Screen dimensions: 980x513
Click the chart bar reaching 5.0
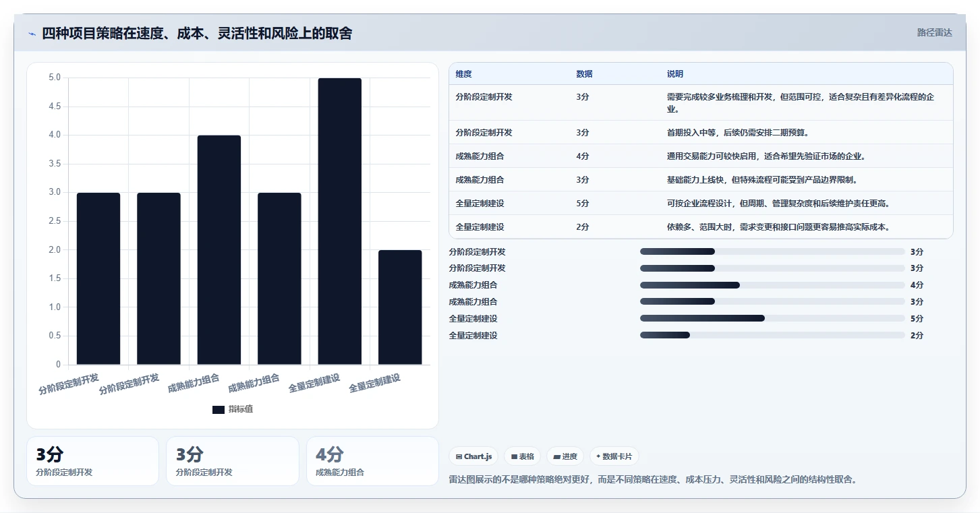coord(340,221)
